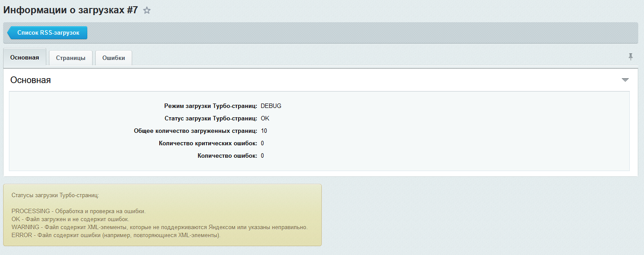Go back to Список RSS-загрузок
Image resolution: width=644 pixels, height=255 pixels.
pyautogui.click(x=48, y=33)
